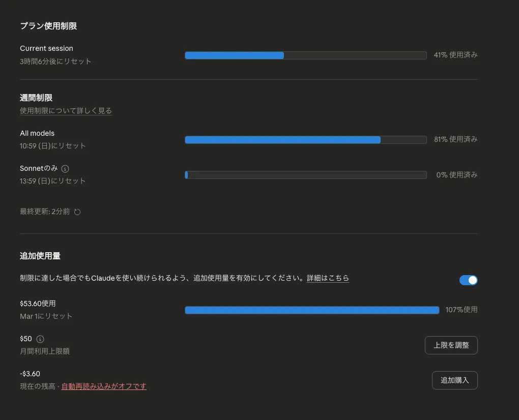Click the $53.60使用 amount text
The image size is (519, 420).
point(38,304)
